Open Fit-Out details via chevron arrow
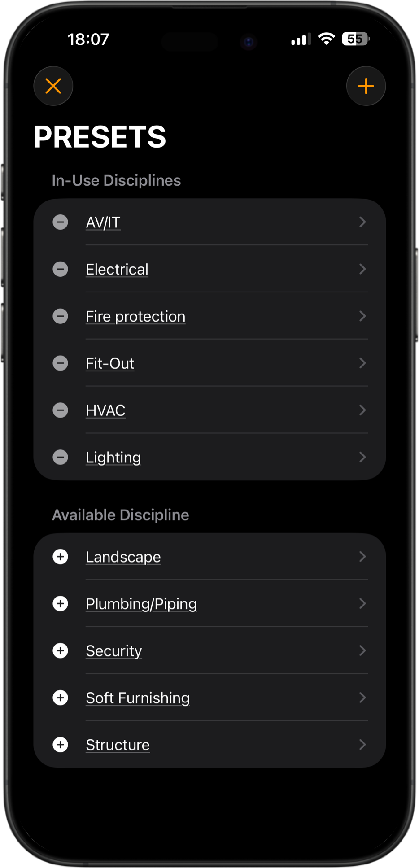Image resolution: width=419 pixels, height=868 pixels. (x=362, y=363)
